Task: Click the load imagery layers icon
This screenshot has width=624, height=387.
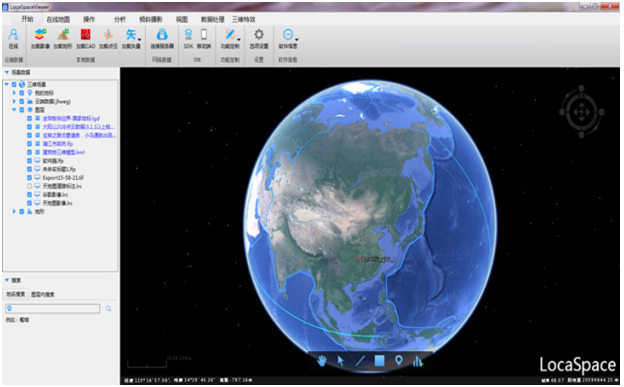Action: pyautogui.click(x=40, y=35)
